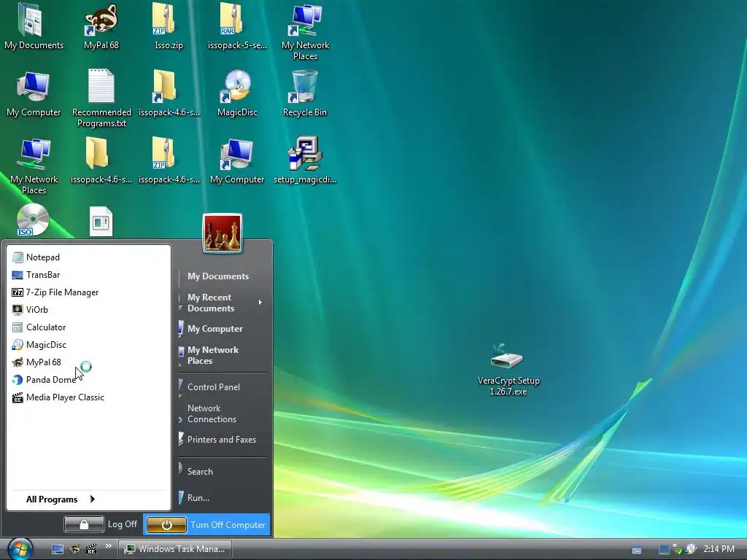Select My Network Places shortcut in top row
The image size is (747, 560).
coord(305,31)
